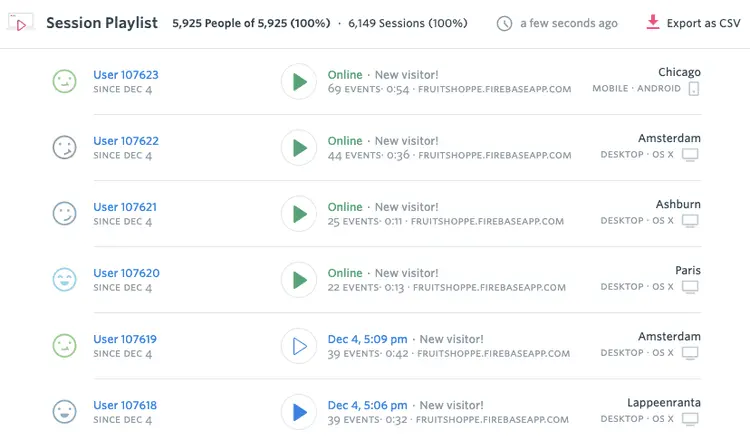Play session for User 107623
This screenshot has width=750, height=440.
click(x=297, y=82)
